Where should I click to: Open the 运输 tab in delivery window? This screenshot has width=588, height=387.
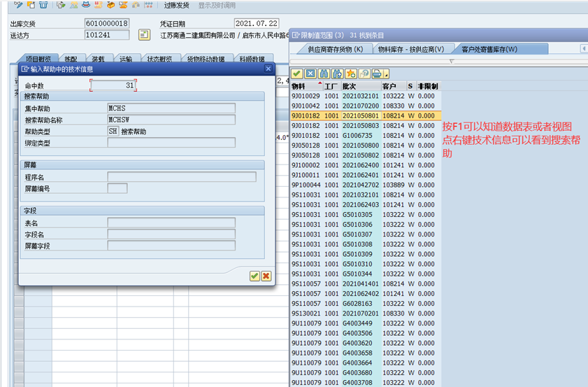(x=126, y=59)
